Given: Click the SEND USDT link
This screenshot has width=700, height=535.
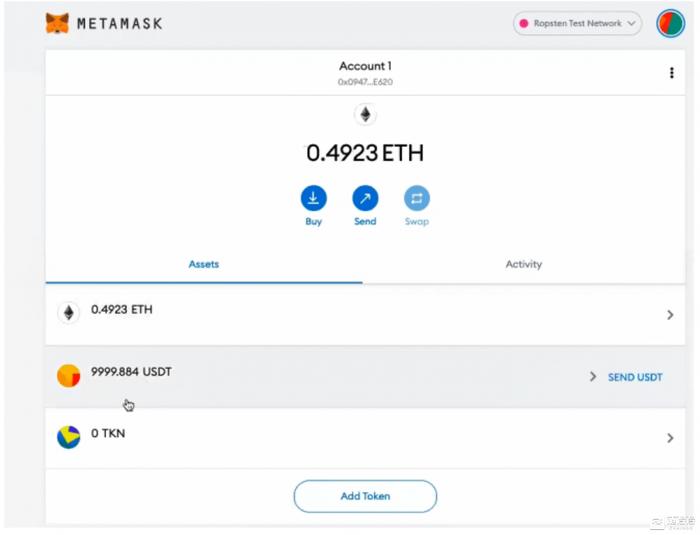Looking at the screenshot, I should [x=635, y=377].
